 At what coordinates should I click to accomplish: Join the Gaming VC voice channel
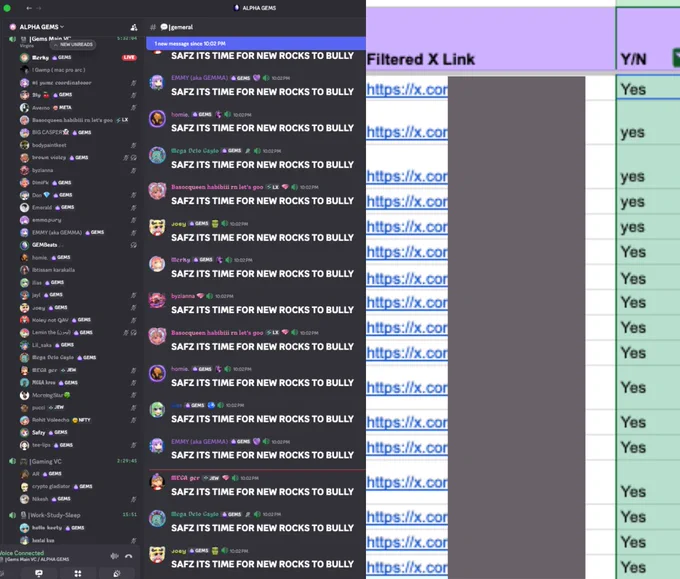(46, 461)
